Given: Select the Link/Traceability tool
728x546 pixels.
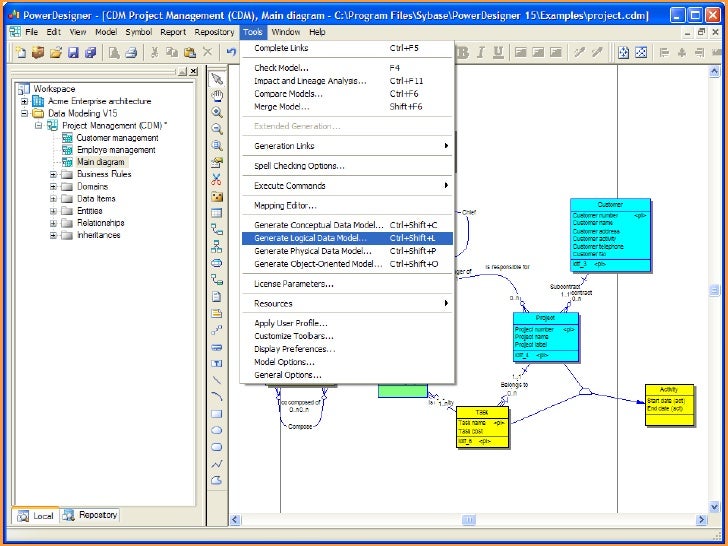Looking at the screenshot, I should [217, 330].
